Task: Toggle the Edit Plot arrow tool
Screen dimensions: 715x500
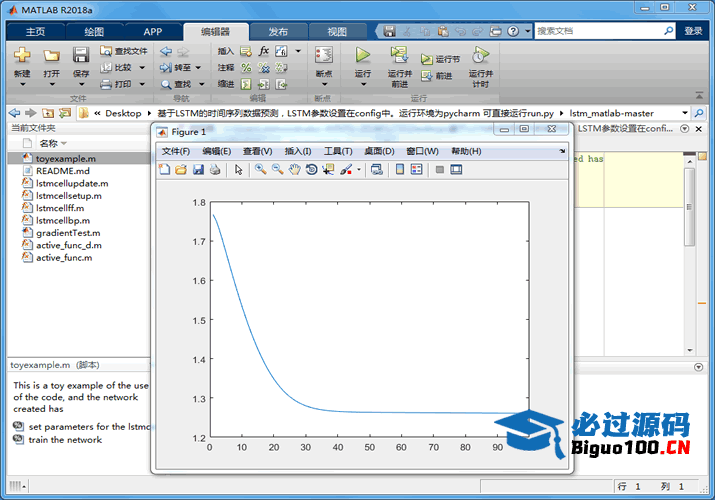Action: click(x=239, y=170)
